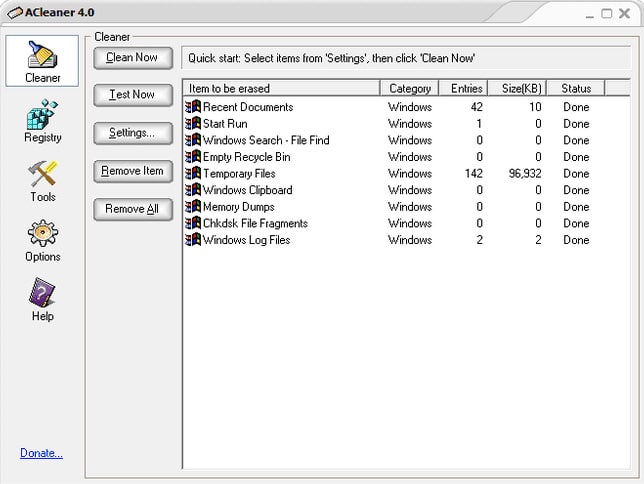The image size is (644, 484).
Task: Click the Clean Now button
Action: [133, 58]
